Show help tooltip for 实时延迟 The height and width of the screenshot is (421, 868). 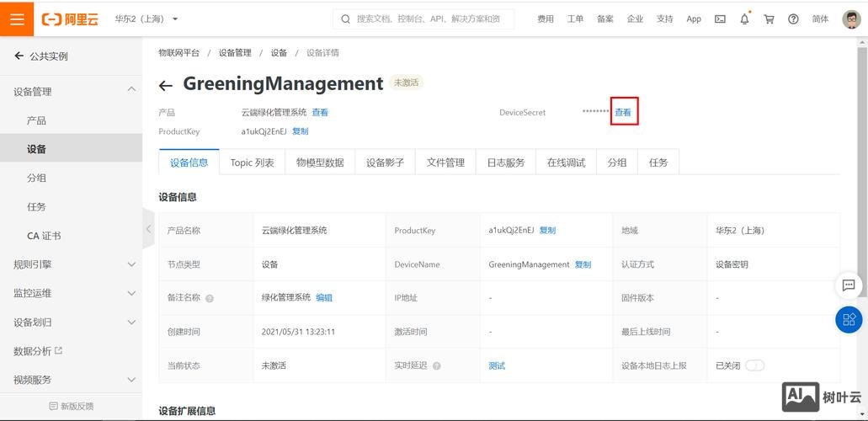coord(436,366)
